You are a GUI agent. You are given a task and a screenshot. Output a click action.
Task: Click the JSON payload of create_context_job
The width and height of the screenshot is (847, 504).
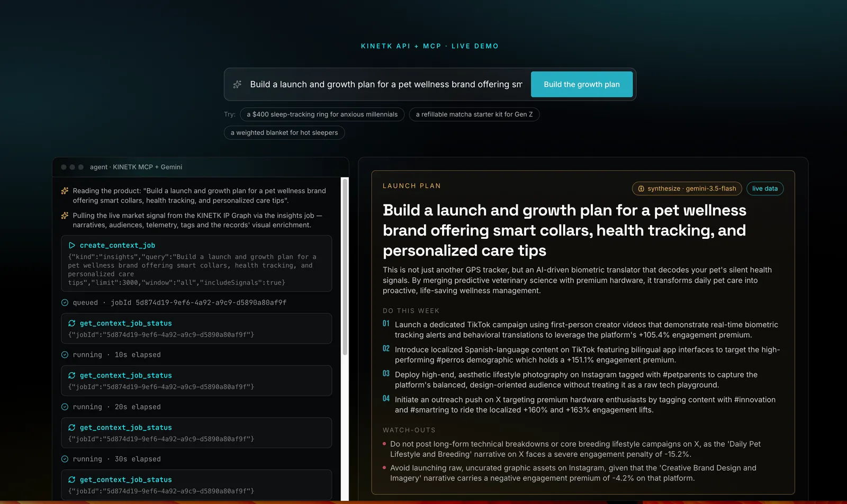pos(192,270)
